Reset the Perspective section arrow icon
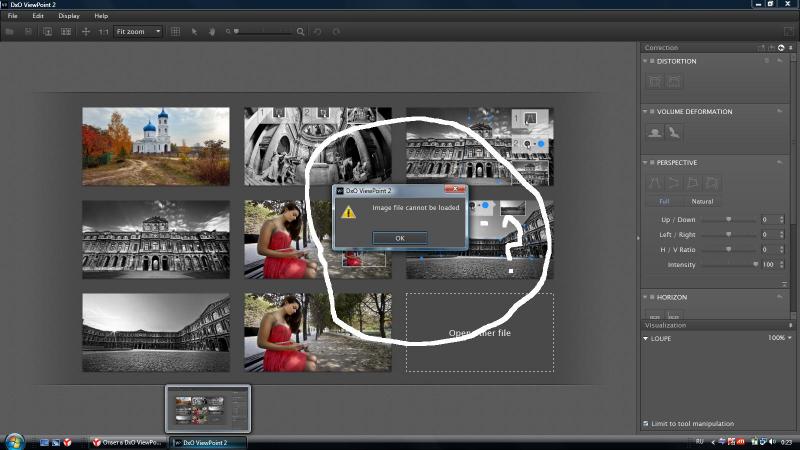 pos(780,162)
